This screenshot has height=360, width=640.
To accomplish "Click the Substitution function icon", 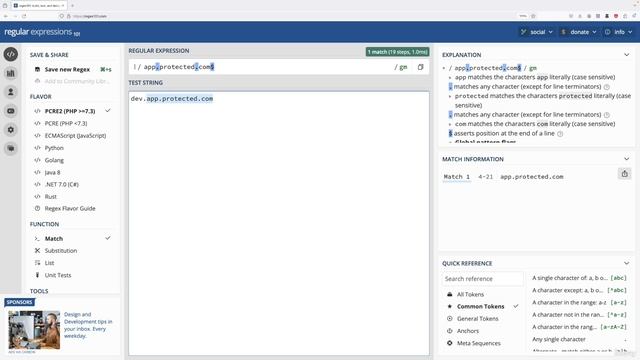I will (37, 251).
